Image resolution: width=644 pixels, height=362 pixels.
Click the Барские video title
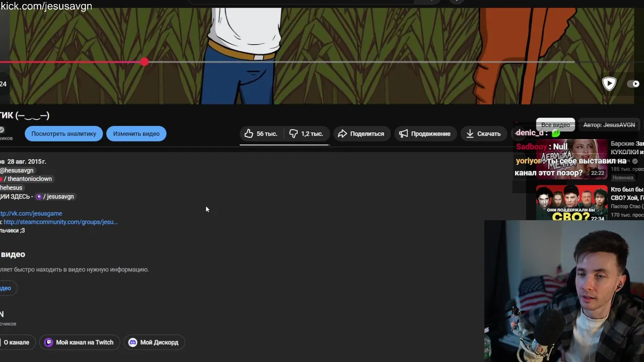[x=627, y=148]
